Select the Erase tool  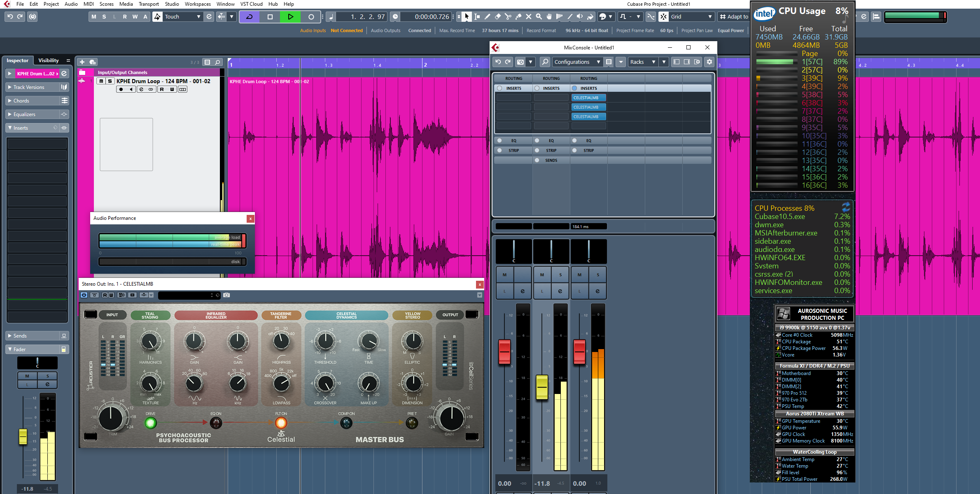coord(497,16)
